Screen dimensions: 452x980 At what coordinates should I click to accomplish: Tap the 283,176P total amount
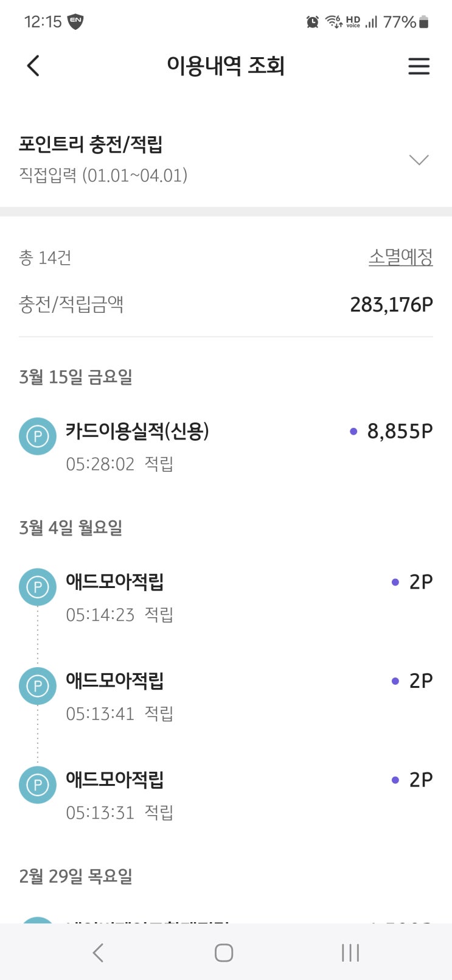pyautogui.click(x=391, y=304)
